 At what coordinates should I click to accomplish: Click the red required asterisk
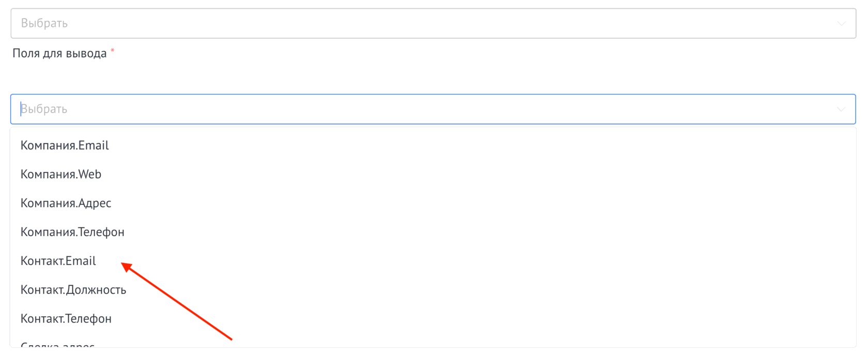point(113,51)
